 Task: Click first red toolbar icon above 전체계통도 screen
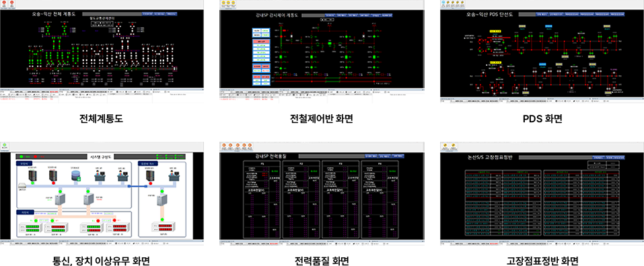[5, 3]
